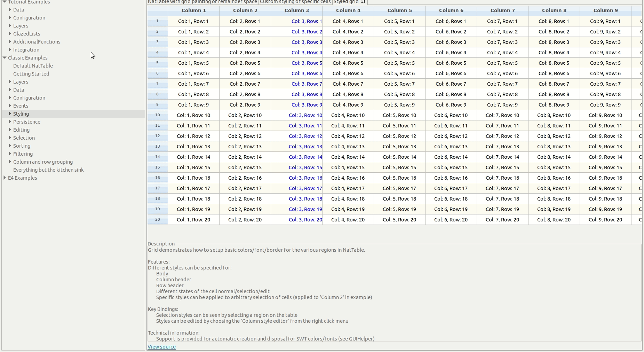644x352 pixels.
Task: Click cell 'Col: 5, Row: 9'
Action: point(400,105)
